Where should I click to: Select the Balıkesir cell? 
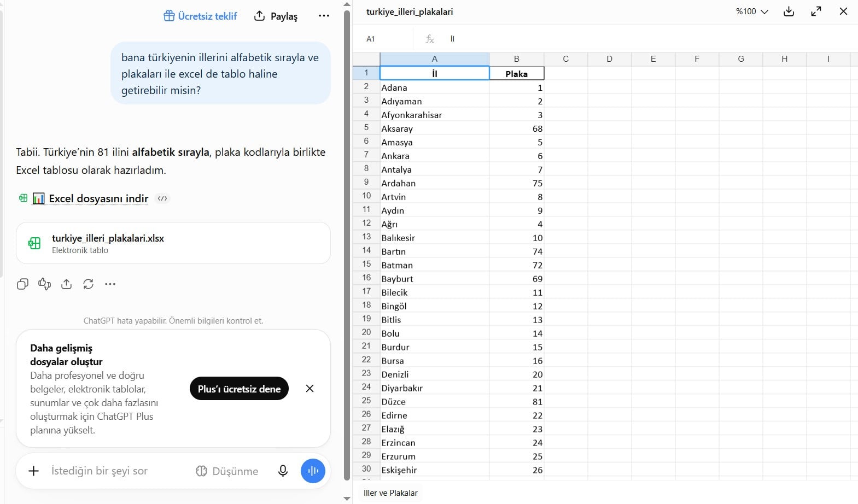434,238
